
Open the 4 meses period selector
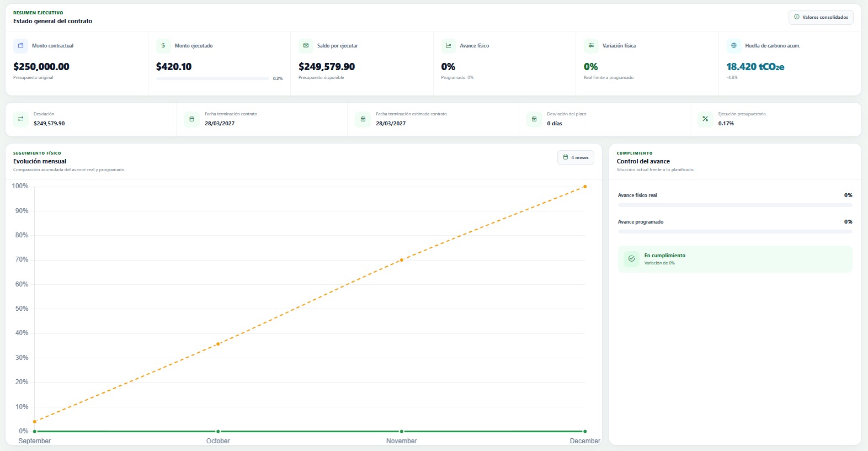576,157
